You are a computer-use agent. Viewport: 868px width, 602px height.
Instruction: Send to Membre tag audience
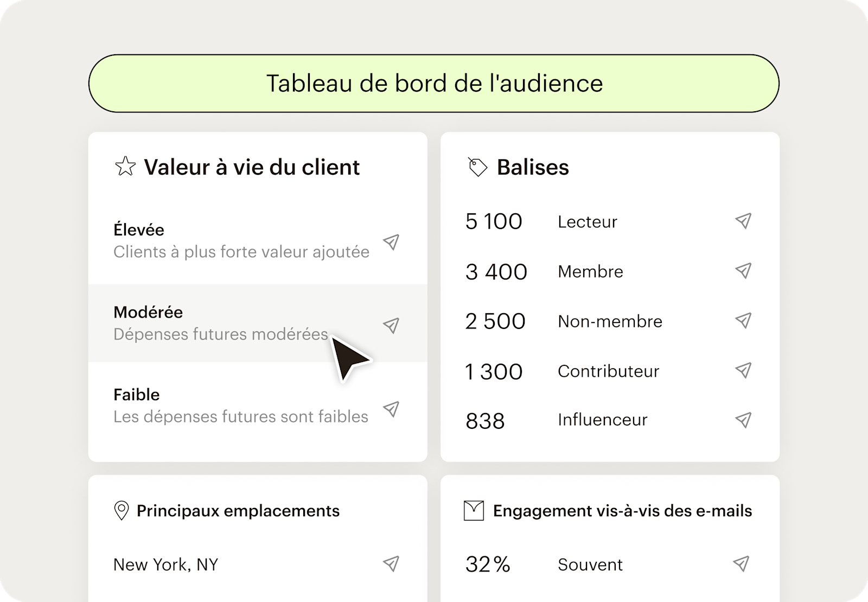(x=743, y=270)
